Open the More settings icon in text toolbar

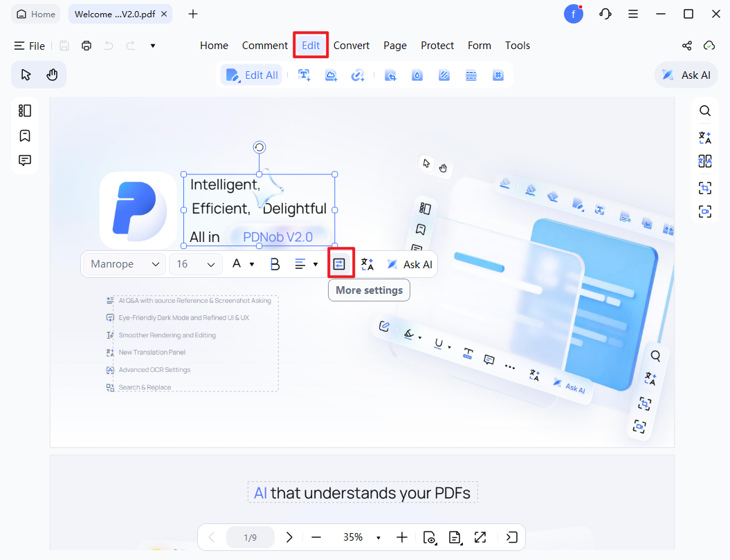[339, 264]
